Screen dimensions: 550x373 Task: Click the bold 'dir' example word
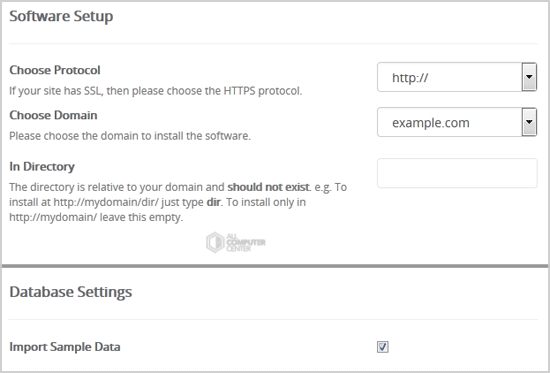(x=213, y=202)
